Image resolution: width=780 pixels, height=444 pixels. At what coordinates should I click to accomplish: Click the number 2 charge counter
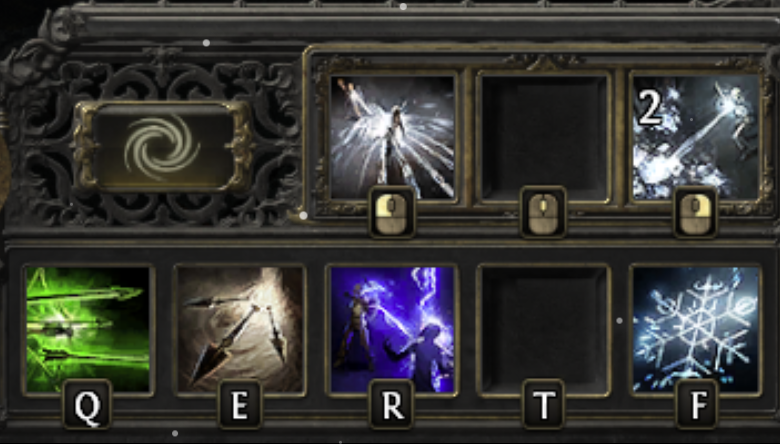650,108
